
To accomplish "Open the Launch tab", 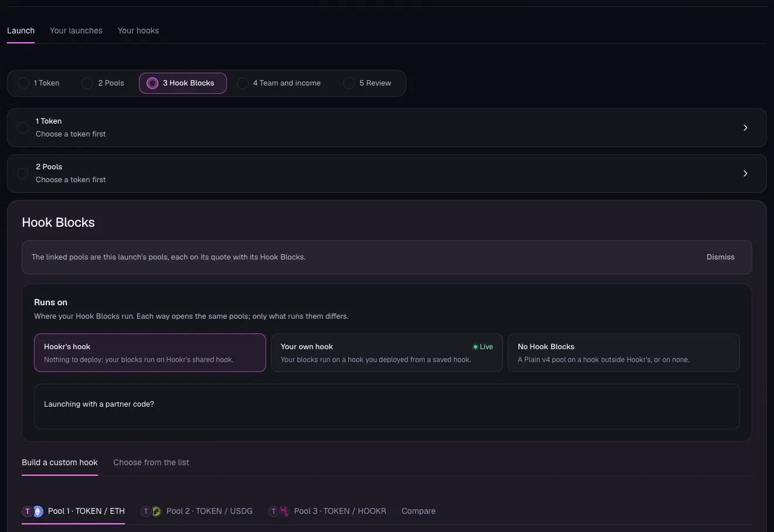I will tap(21, 30).
